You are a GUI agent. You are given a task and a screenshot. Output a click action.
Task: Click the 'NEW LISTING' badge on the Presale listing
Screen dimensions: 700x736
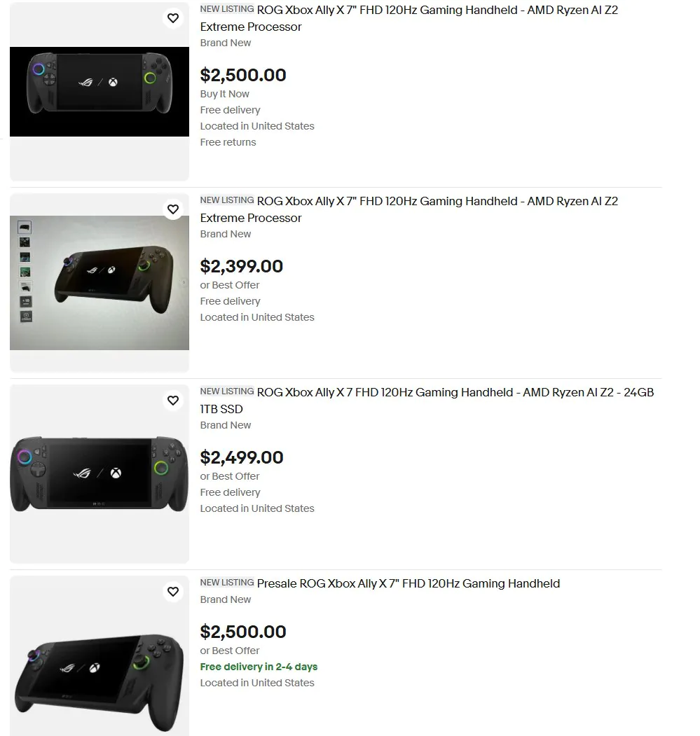click(x=226, y=583)
